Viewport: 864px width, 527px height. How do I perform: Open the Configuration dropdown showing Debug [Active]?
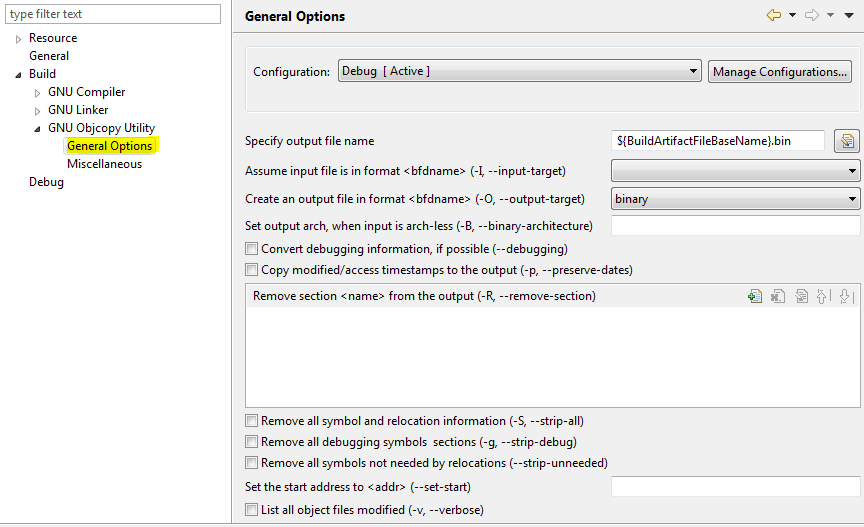[x=519, y=72]
